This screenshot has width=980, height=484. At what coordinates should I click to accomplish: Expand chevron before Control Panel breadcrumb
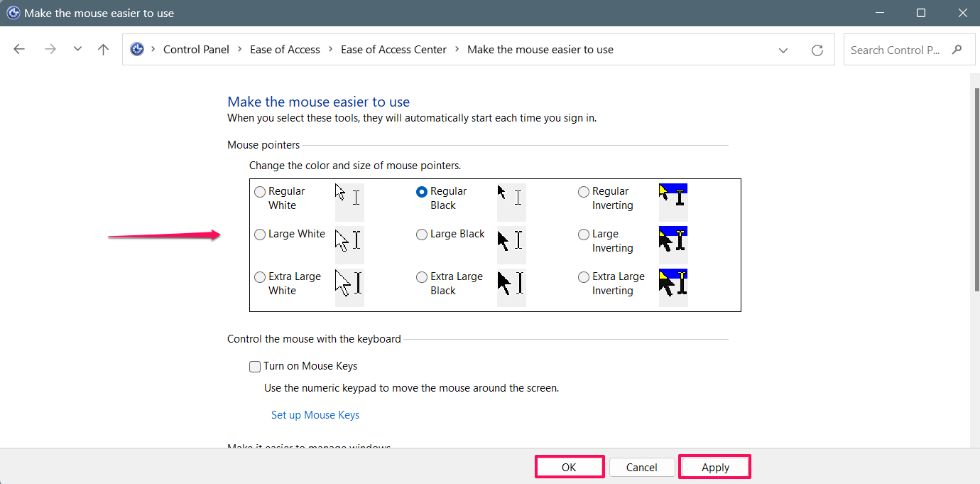[153, 50]
